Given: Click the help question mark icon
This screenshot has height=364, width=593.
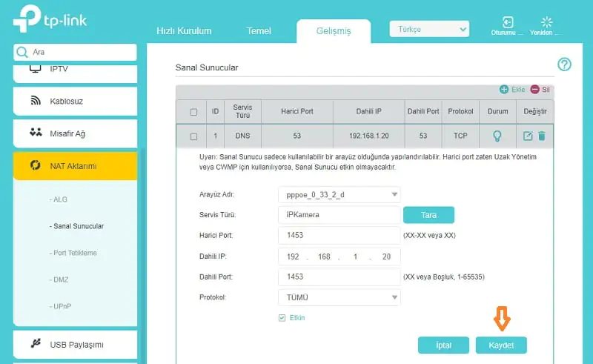Looking at the screenshot, I should coord(564,65).
